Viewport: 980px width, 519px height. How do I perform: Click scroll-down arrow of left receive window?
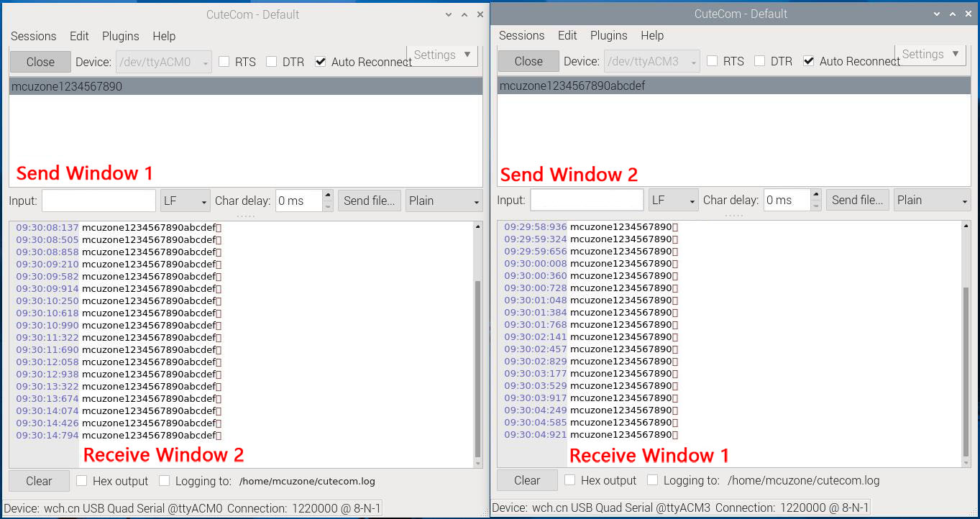pyautogui.click(x=478, y=464)
